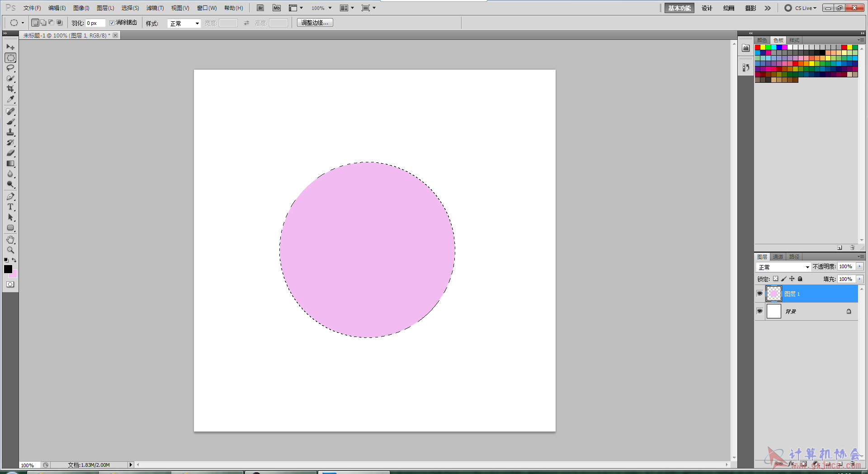Screen dimensions: 868x474
Task: Open the 图像(I) menu
Action: [x=81, y=8]
